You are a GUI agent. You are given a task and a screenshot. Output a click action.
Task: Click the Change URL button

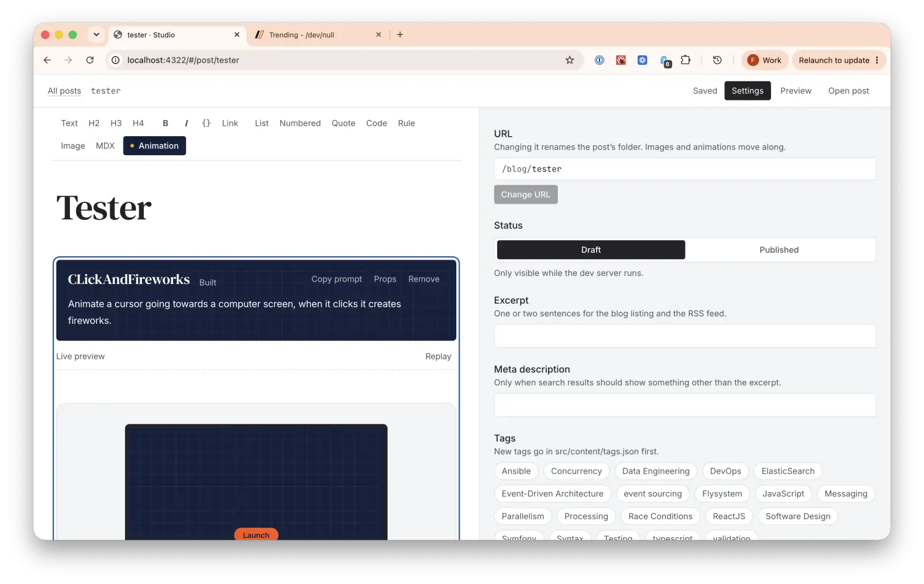click(x=526, y=194)
